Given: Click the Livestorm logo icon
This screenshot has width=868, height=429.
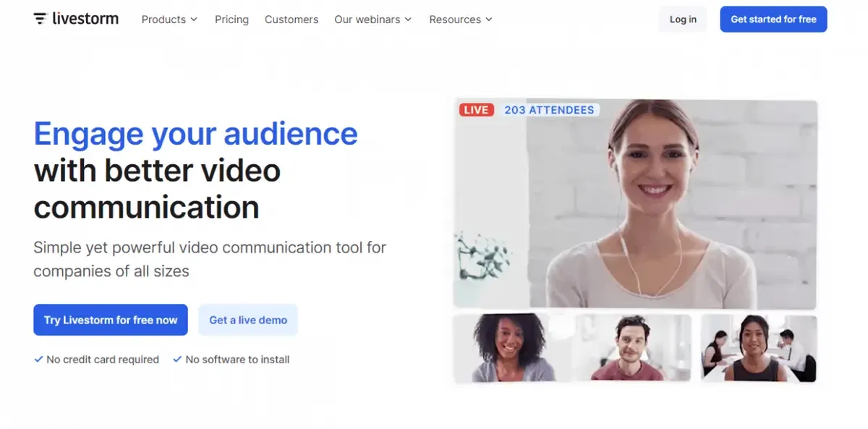Looking at the screenshot, I should tap(40, 19).
